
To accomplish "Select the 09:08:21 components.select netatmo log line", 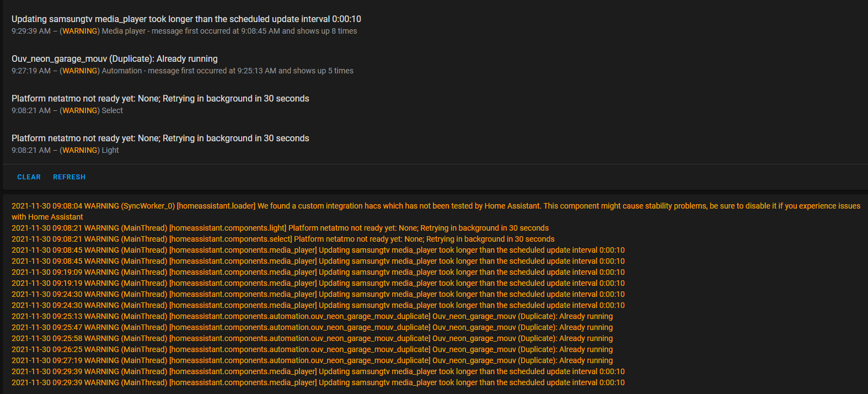I will point(282,239).
